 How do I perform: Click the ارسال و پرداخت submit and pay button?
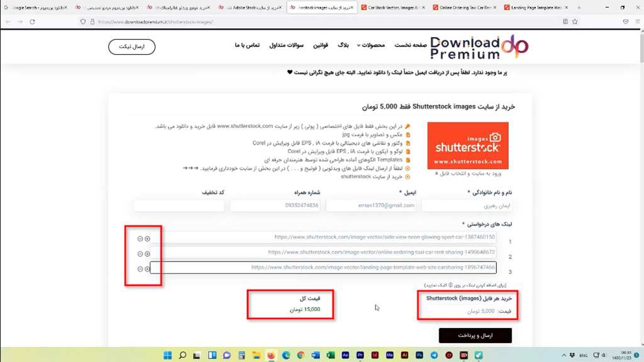[x=475, y=336]
